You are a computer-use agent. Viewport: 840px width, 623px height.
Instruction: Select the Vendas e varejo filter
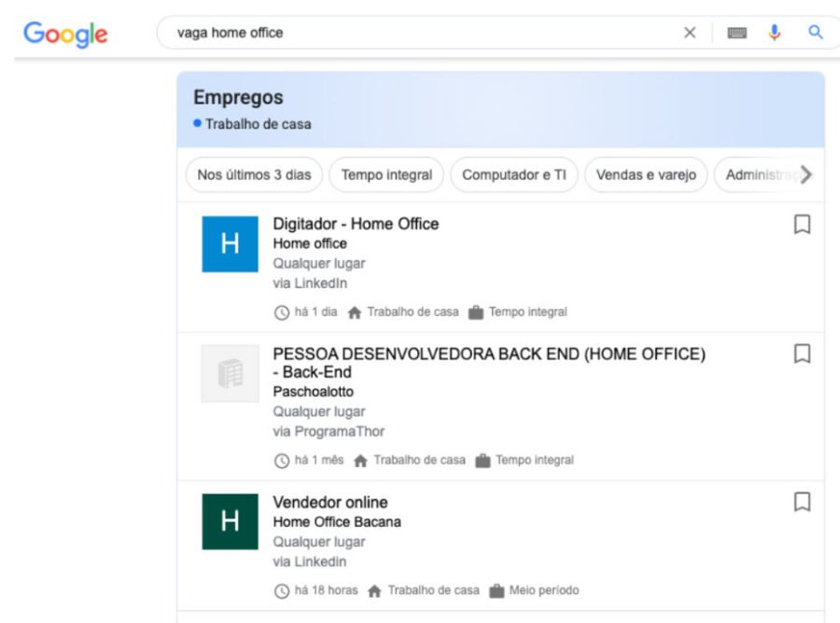point(646,175)
